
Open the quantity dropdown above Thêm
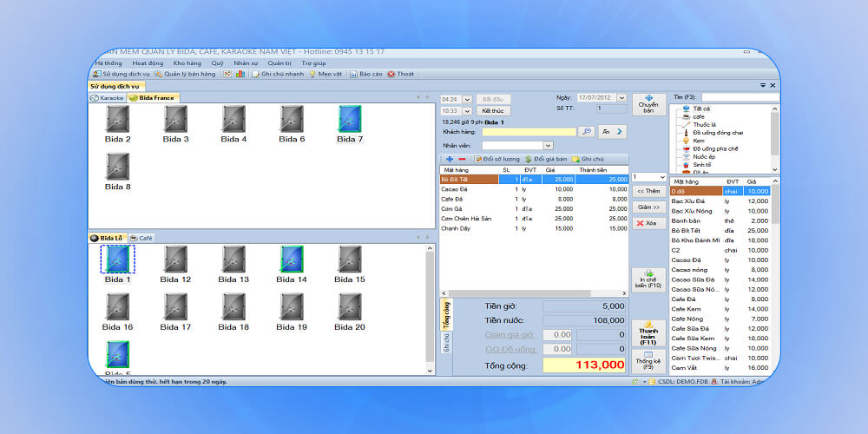pyautogui.click(x=663, y=177)
